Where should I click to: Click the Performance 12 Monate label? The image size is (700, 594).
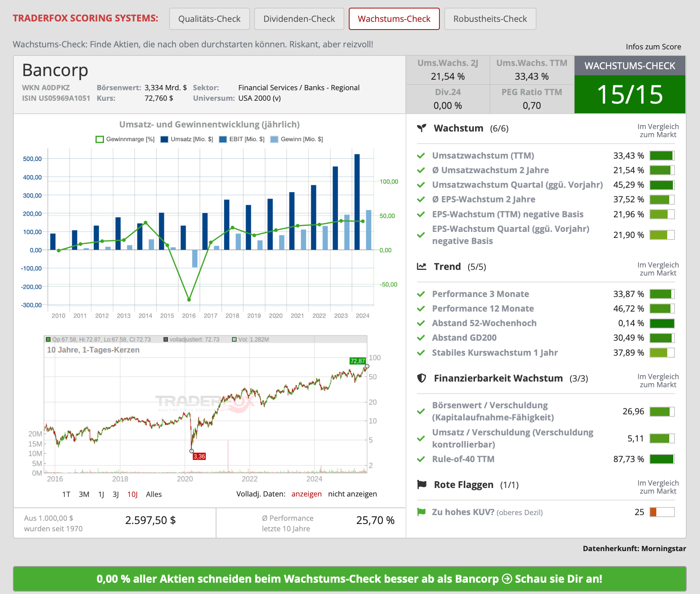tap(483, 309)
